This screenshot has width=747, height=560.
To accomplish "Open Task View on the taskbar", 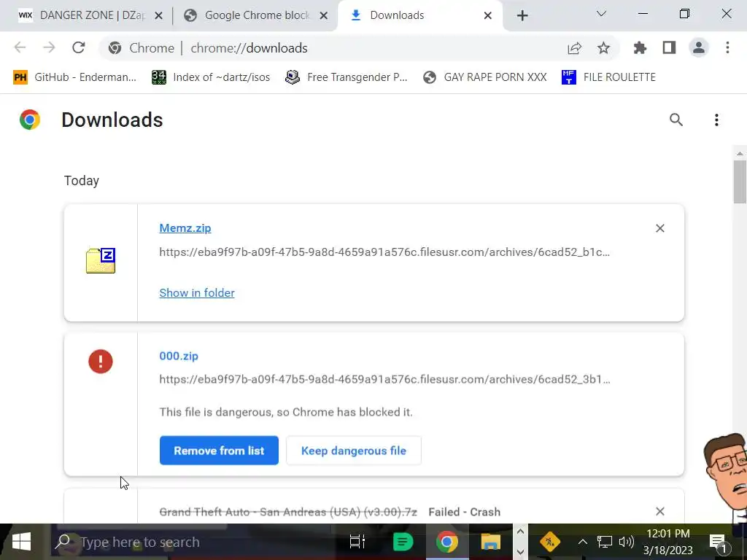I will [357, 542].
